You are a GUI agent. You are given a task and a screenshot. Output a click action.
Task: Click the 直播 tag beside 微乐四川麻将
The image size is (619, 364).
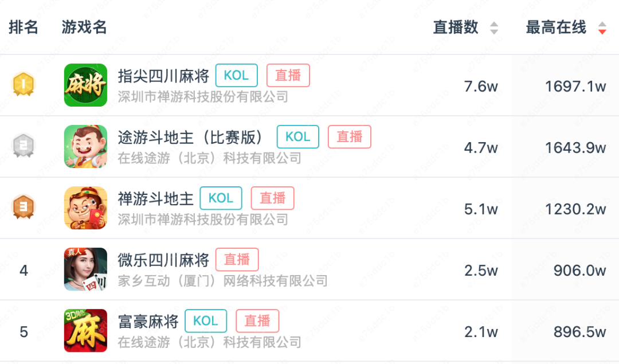coord(237,259)
